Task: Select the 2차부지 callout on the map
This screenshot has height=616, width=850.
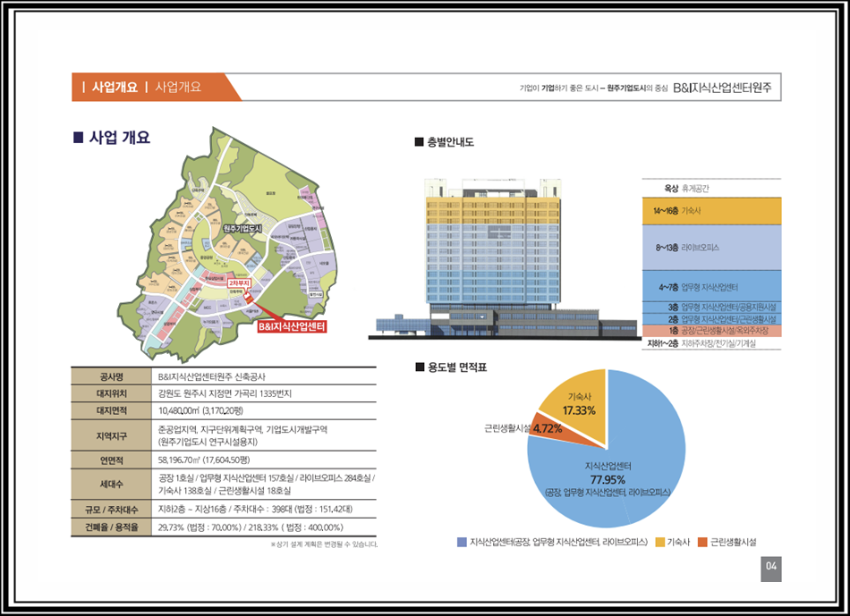Action: 238,283
